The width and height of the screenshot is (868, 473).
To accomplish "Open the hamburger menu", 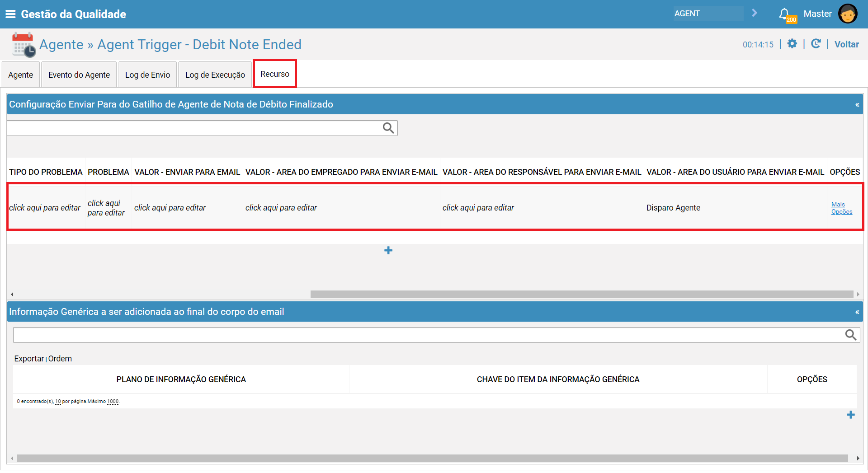I will click(x=10, y=14).
